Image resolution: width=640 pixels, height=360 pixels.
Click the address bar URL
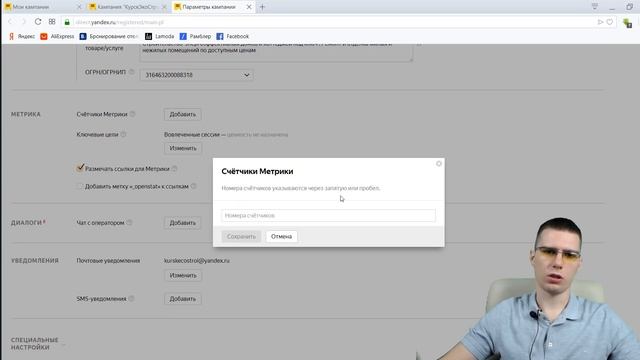click(x=120, y=22)
